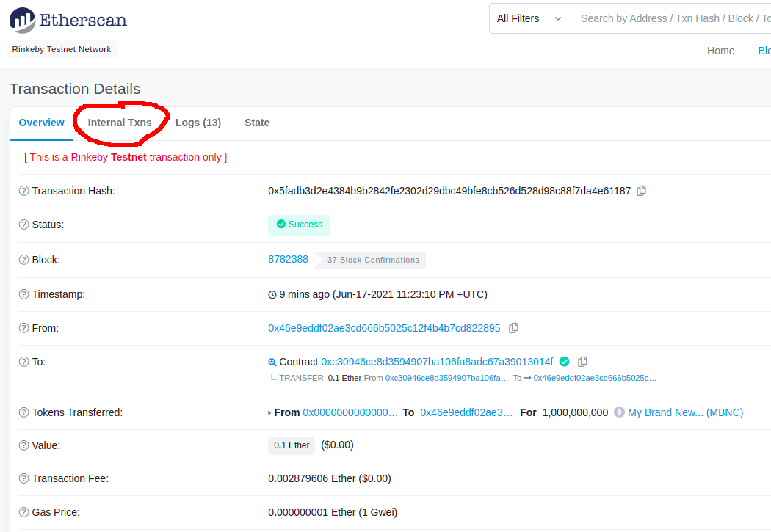
Task: Click the search input field
Action: [x=672, y=18]
